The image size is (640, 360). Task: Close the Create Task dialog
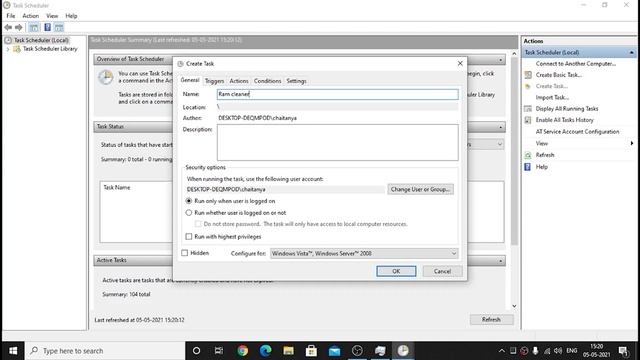click(x=460, y=64)
